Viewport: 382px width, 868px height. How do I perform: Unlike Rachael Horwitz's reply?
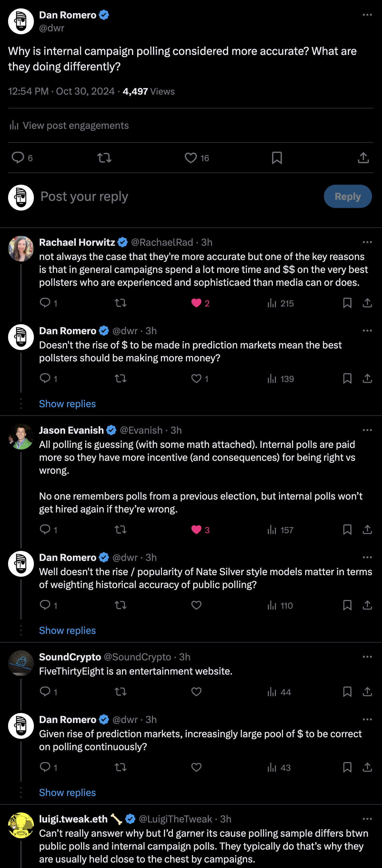point(196,303)
